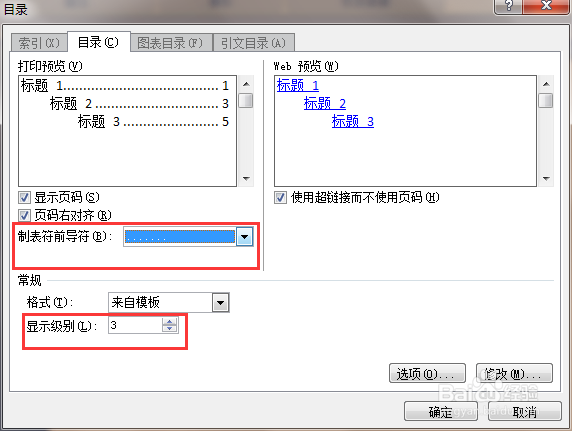Switch to the 图表目录 tab
Viewport: 572px width, 431px height.
coord(170,43)
